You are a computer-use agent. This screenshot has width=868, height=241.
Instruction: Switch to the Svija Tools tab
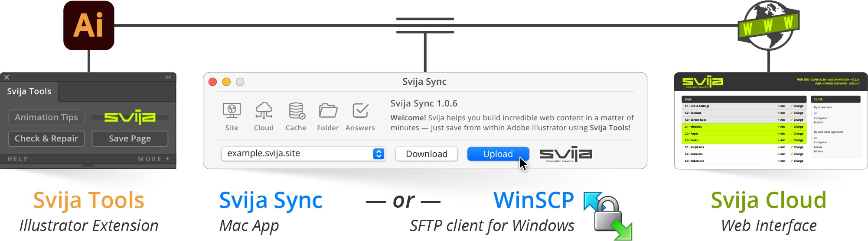tap(29, 91)
